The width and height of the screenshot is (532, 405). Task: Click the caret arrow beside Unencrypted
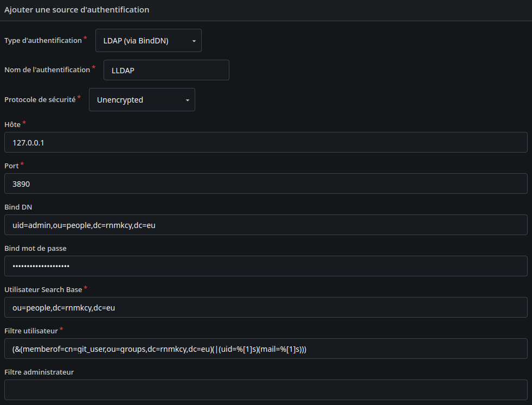point(188,100)
